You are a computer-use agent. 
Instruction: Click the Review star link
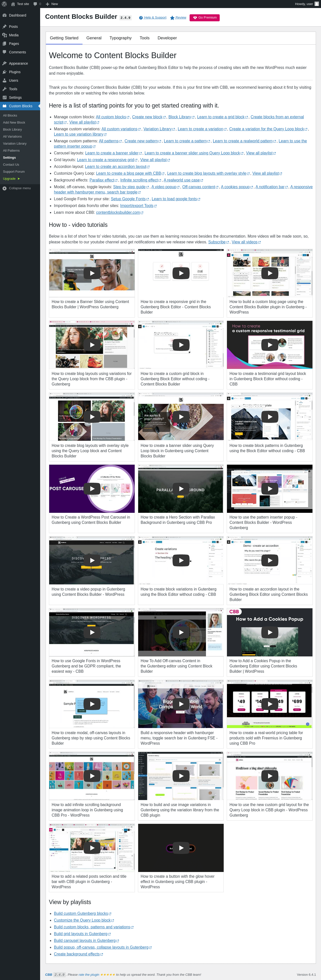(x=178, y=18)
